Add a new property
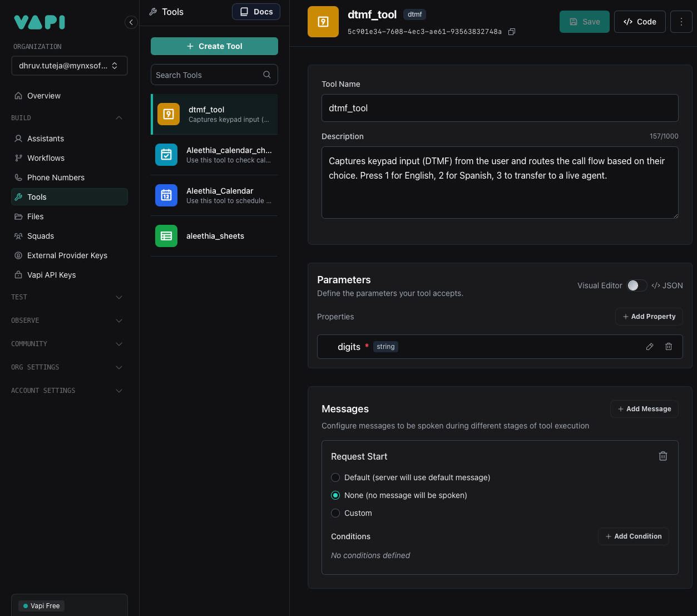Image resolution: width=697 pixels, height=616 pixels. [x=649, y=317]
